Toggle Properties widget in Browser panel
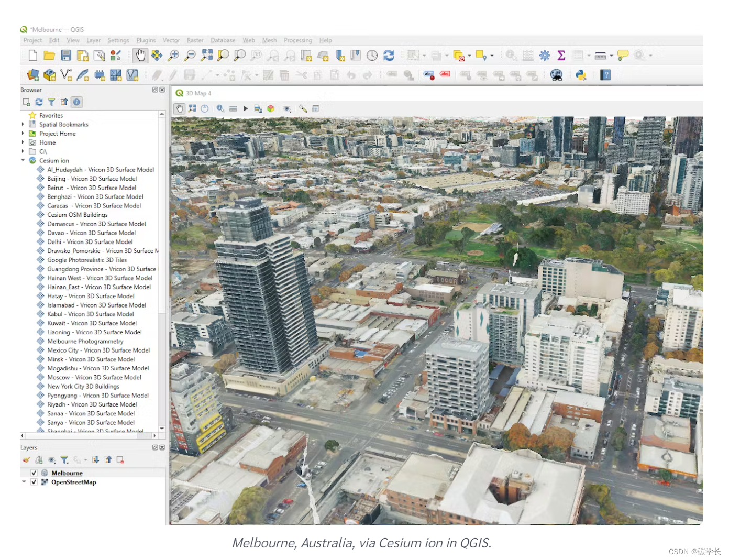Viewport: 729px width, 560px height. click(76, 102)
